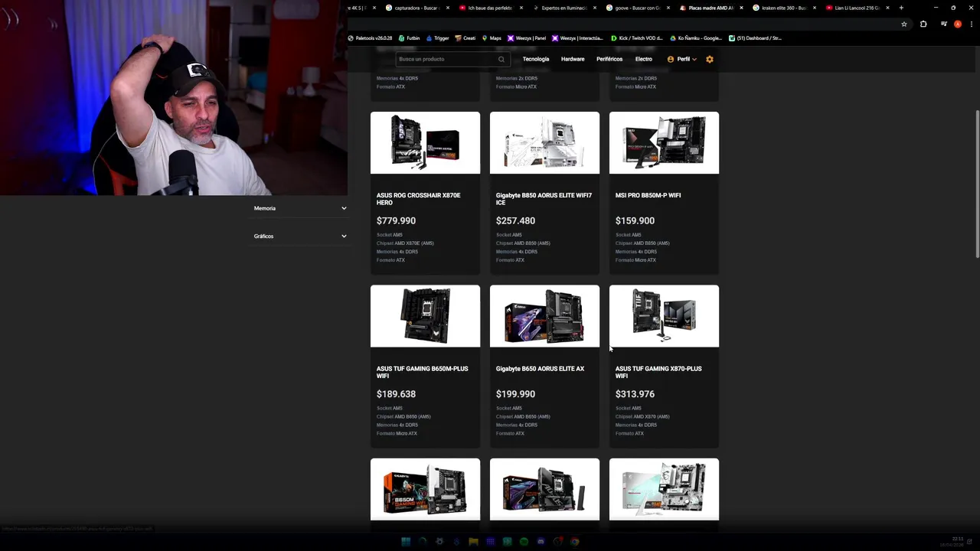Open the Paletools v26.0.28 bookmark
The height and width of the screenshot is (551, 980).
click(370, 37)
